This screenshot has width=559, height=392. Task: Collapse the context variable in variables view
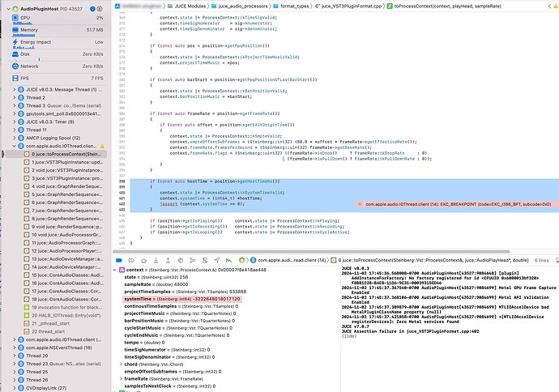pyautogui.click(x=115, y=270)
